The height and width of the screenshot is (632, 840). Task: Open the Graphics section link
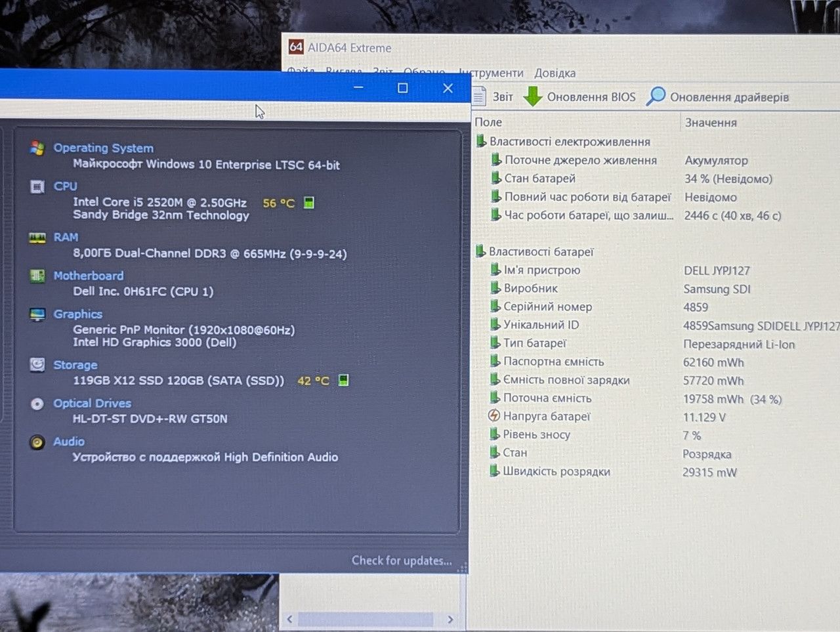click(x=78, y=314)
